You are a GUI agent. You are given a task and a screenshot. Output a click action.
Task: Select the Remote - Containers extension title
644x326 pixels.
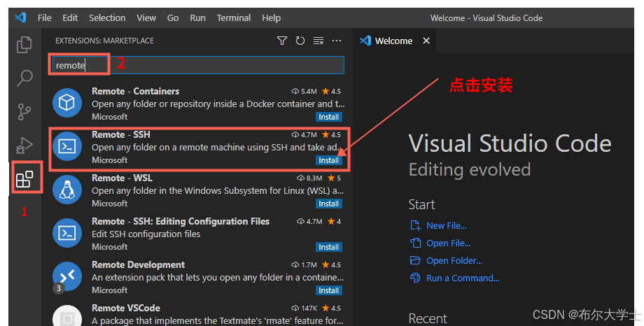(x=136, y=91)
